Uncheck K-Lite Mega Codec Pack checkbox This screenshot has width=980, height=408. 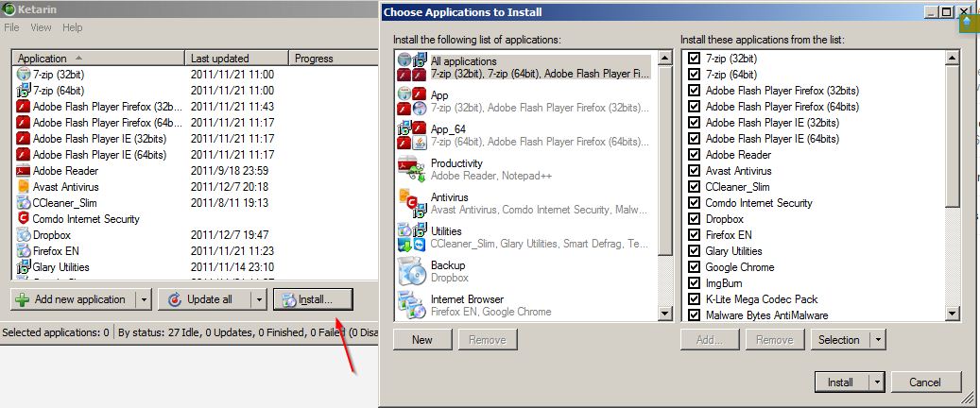tap(693, 299)
